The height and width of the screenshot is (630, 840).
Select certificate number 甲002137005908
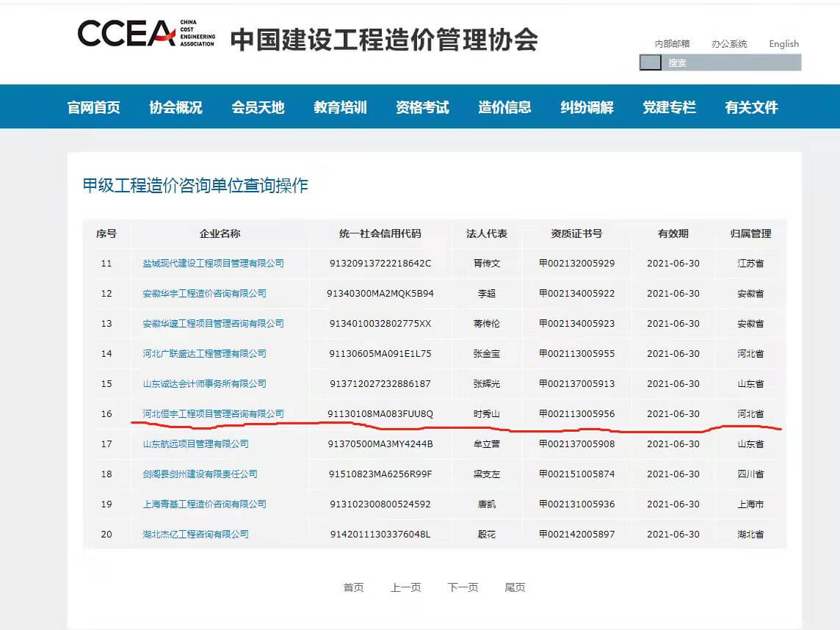point(576,443)
